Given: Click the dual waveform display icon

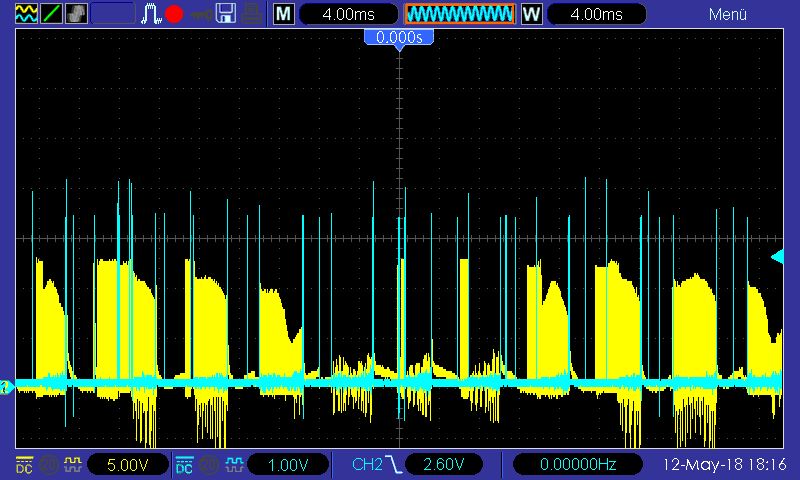Looking at the screenshot, I should coord(24,14).
